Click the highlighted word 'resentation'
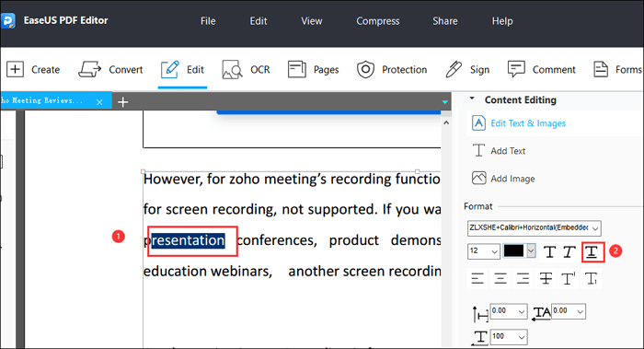 188,240
